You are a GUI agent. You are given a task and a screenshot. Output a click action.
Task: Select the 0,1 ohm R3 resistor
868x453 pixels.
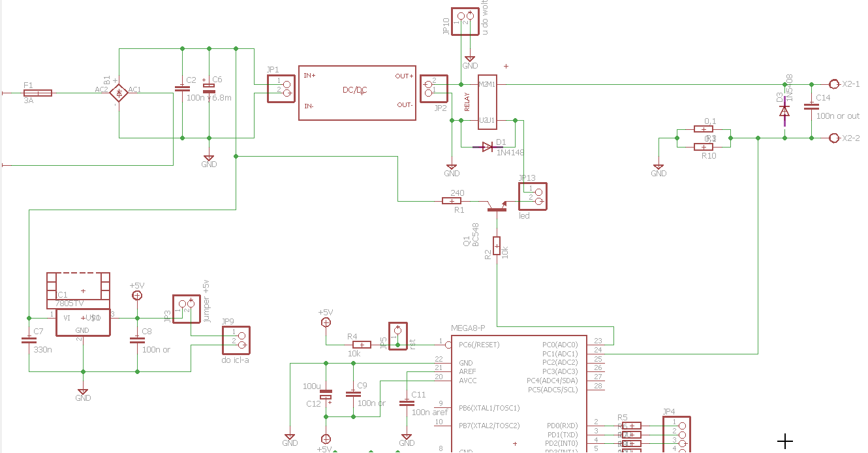703,129
